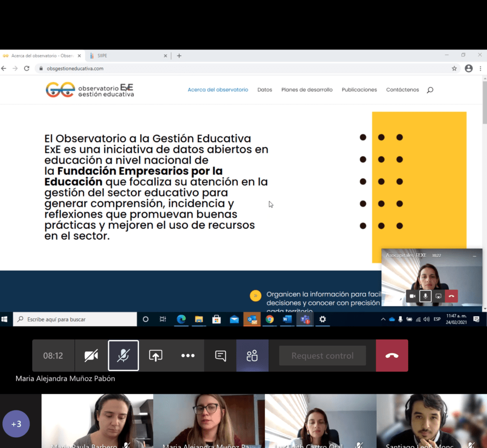Open Cortana circle on the taskbar

click(x=146, y=319)
